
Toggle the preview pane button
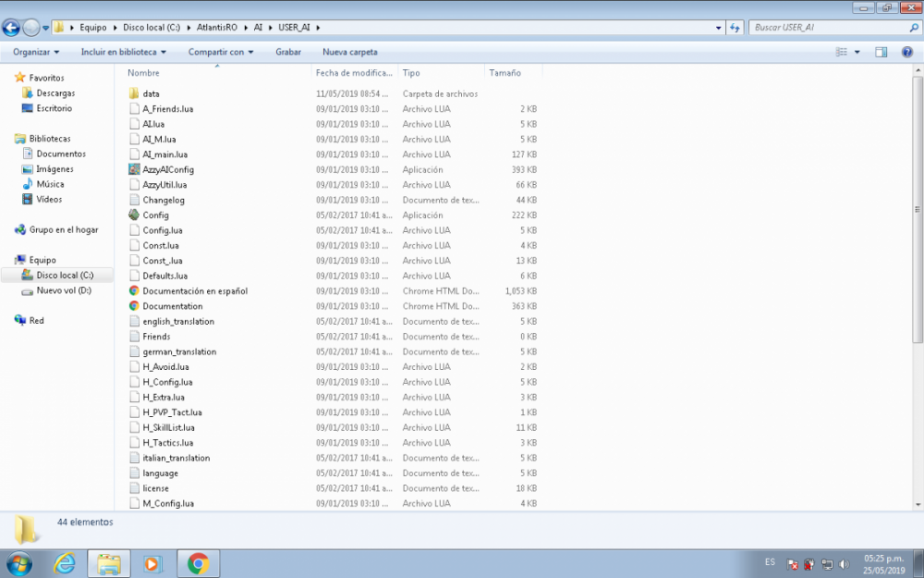[x=881, y=52]
